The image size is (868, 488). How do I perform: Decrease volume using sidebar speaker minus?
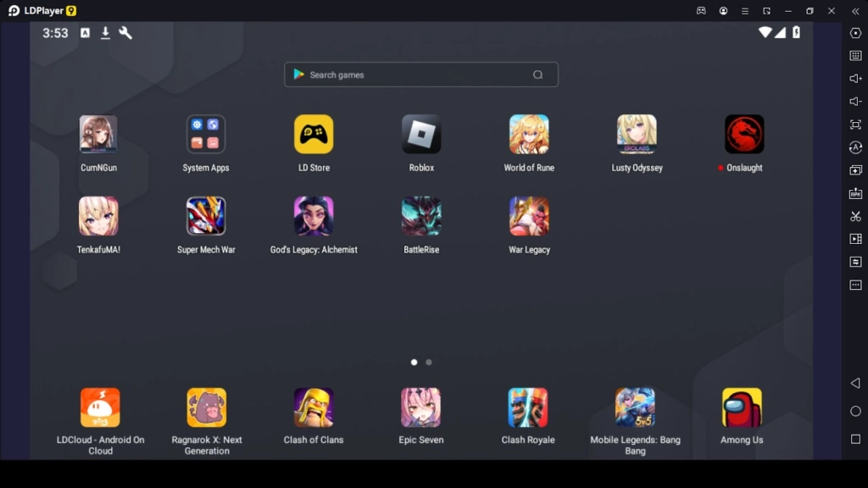coord(856,102)
